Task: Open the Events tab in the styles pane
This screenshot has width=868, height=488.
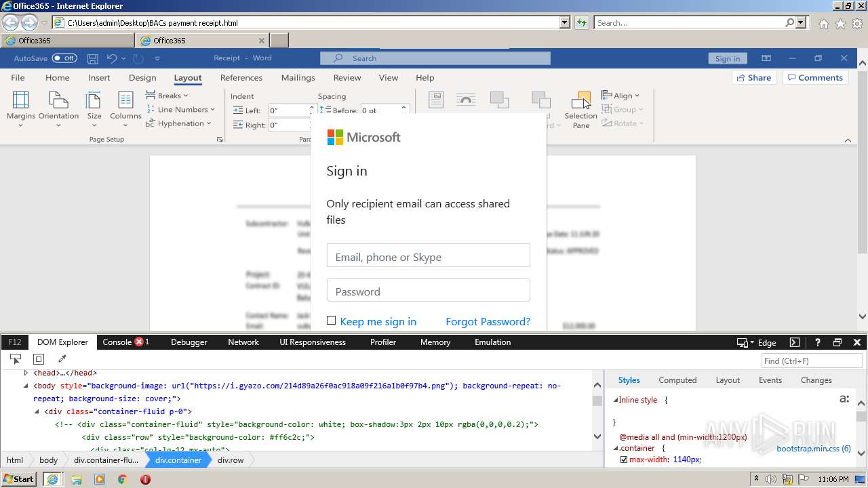Action: (x=770, y=380)
